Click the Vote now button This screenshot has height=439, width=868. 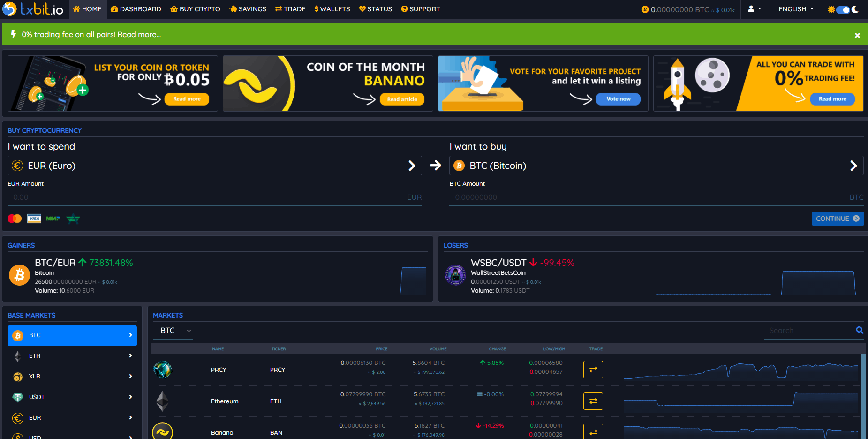618,99
